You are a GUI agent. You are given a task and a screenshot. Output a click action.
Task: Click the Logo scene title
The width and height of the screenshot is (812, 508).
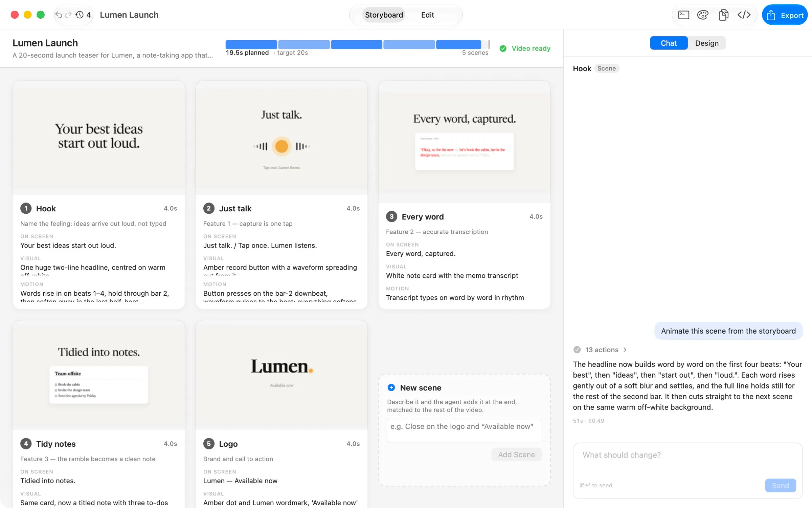tap(228, 444)
